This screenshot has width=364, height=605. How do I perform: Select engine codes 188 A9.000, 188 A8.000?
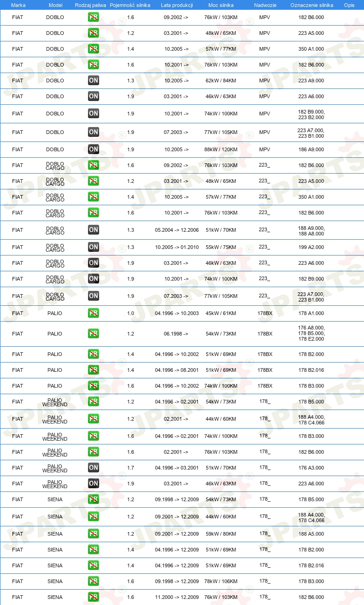(311, 231)
